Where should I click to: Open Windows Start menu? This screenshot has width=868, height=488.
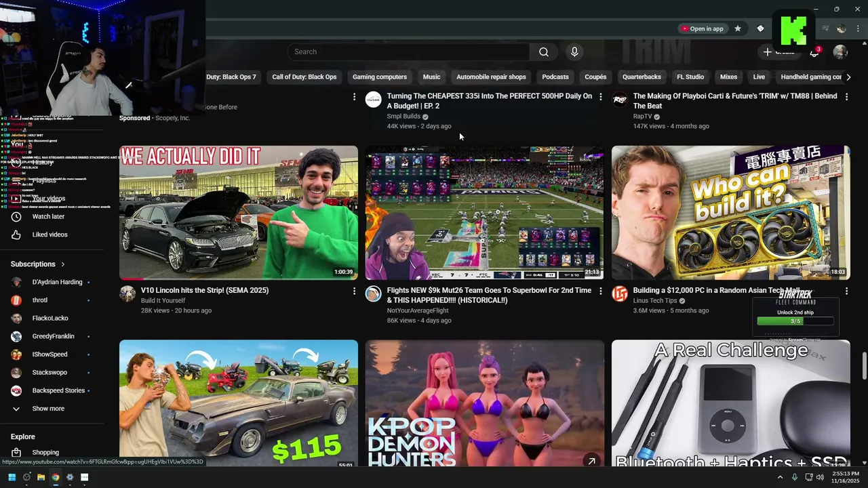coord(12,477)
